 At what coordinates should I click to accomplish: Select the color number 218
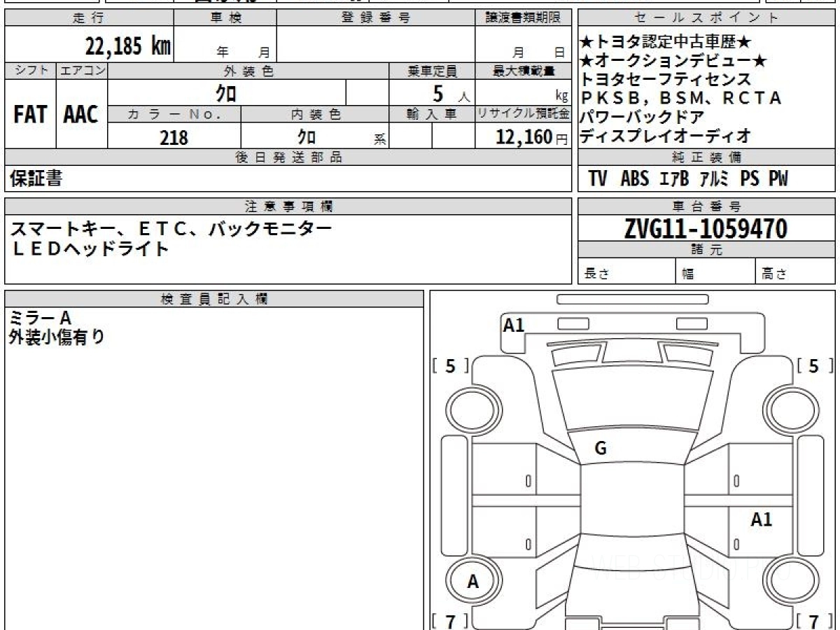click(174, 137)
